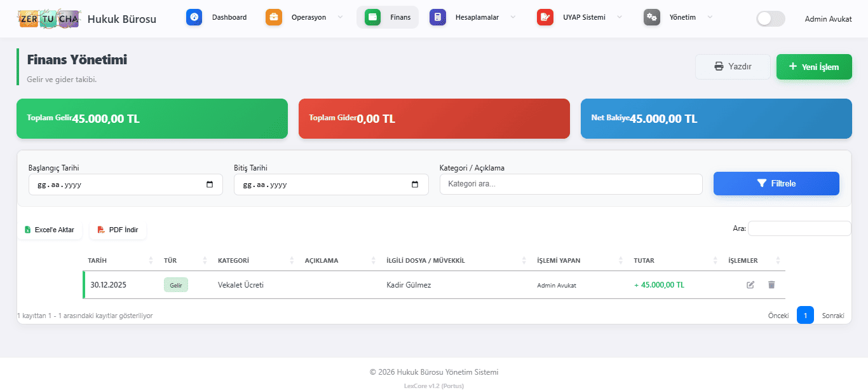Click the Zertucha logo image
Viewport: 868px width, 390px height.
pyautogui.click(x=49, y=19)
